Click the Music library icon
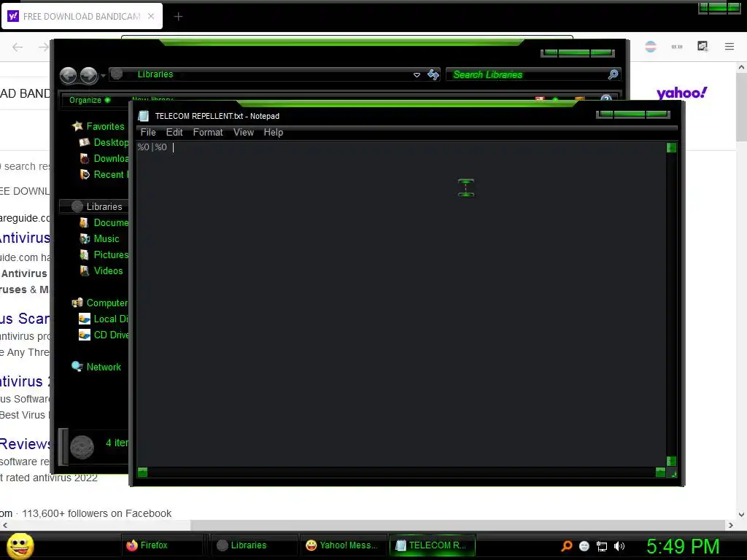The height and width of the screenshot is (560, 747). pos(85,238)
